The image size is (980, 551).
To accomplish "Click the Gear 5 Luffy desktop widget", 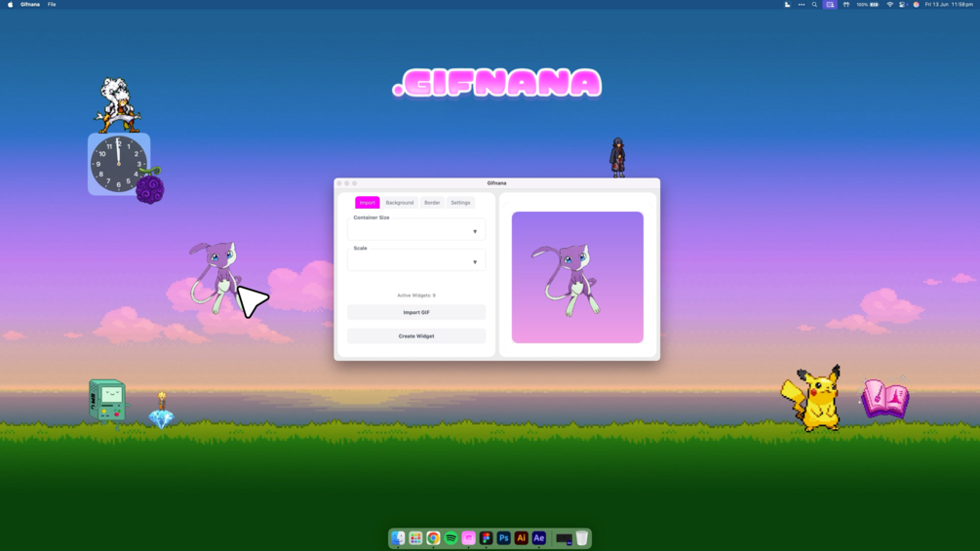I will (118, 105).
